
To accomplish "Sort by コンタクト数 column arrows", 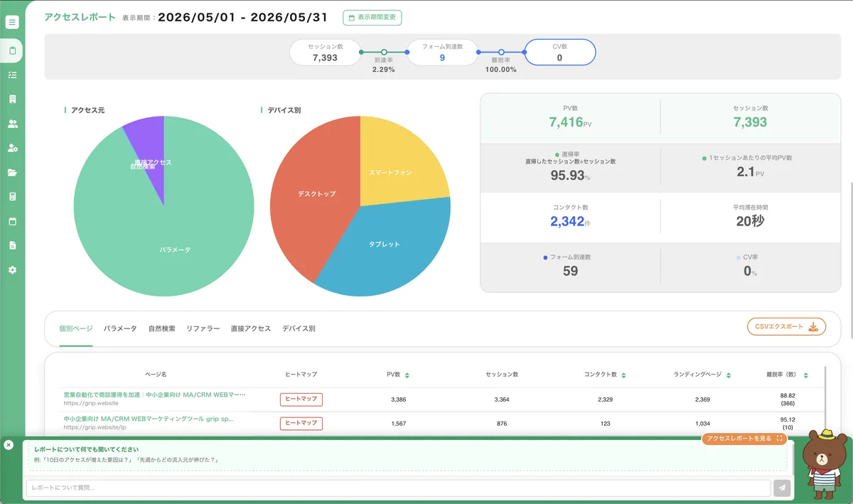I will [623, 375].
